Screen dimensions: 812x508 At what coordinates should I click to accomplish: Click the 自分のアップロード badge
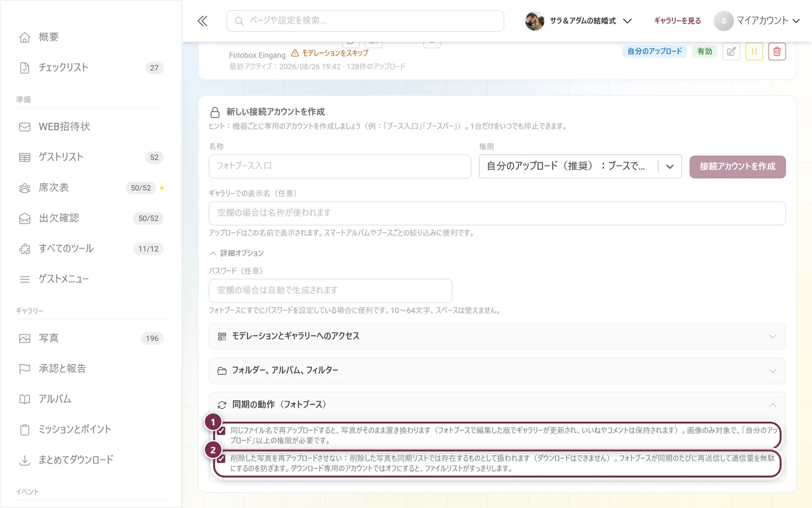[x=655, y=51]
